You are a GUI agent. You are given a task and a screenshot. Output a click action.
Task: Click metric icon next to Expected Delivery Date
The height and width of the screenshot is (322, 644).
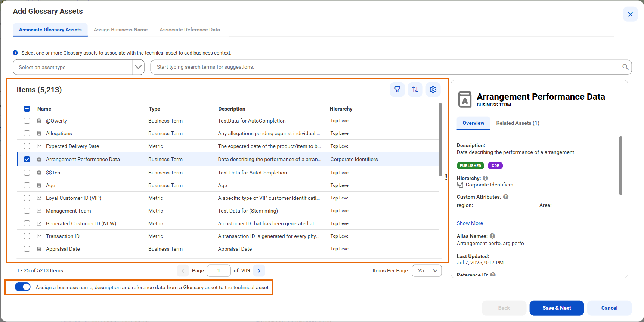39,146
